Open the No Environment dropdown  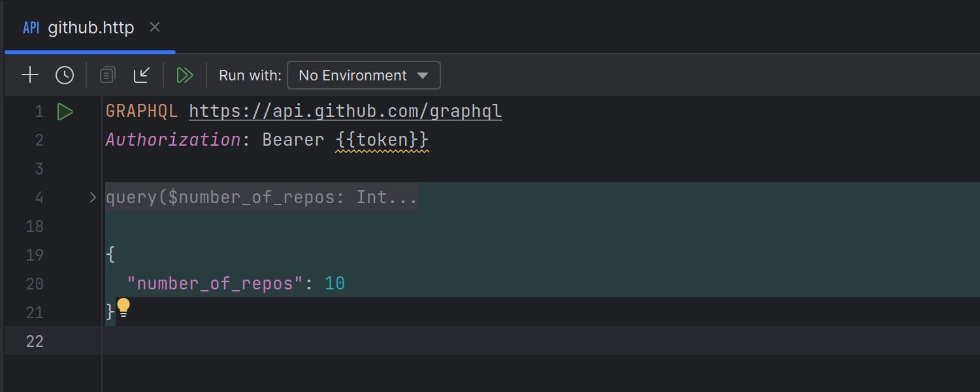pyautogui.click(x=363, y=75)
